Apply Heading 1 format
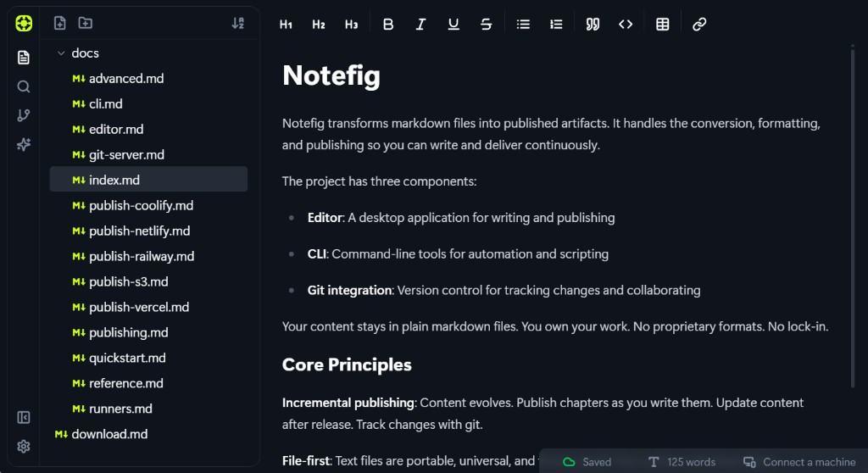Screen dimensions: 868x473 286,25
